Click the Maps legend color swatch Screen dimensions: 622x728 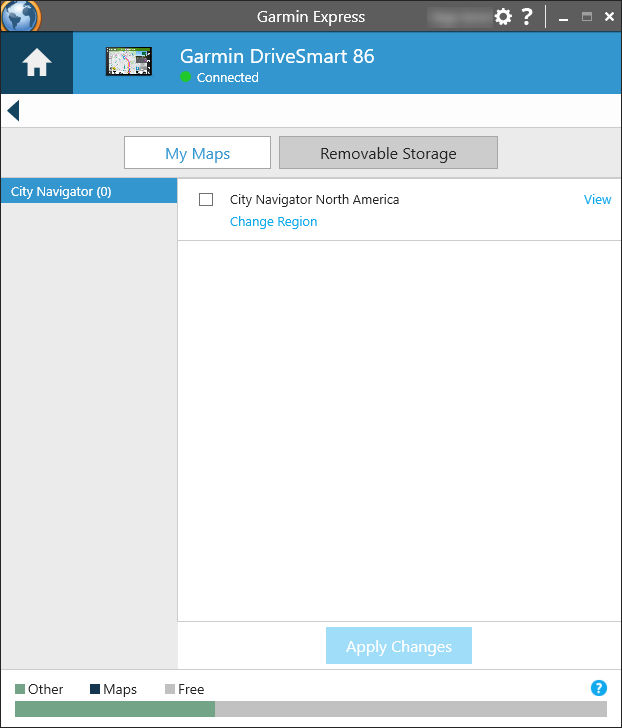pyautogui.click(x=95, y=689)
